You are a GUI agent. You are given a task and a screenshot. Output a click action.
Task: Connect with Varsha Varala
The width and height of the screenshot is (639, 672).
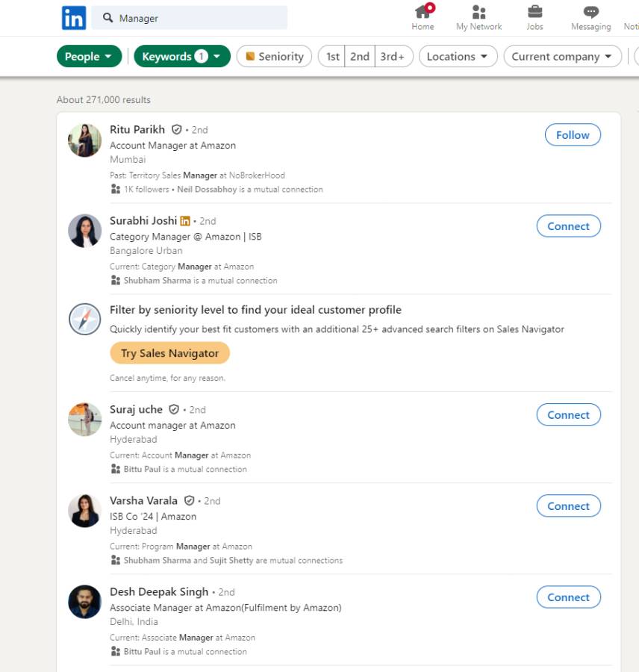coord(568,506)
